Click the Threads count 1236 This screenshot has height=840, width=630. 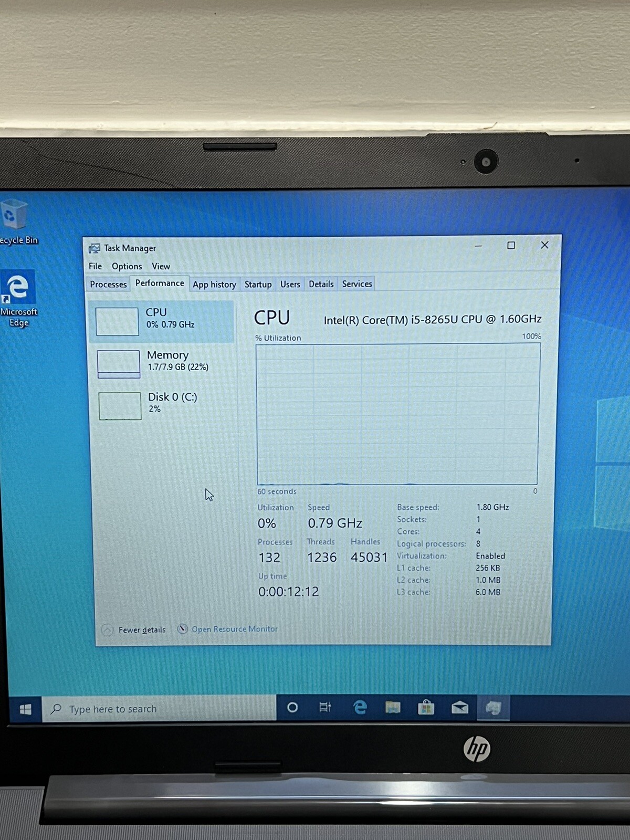pos(322,558)
